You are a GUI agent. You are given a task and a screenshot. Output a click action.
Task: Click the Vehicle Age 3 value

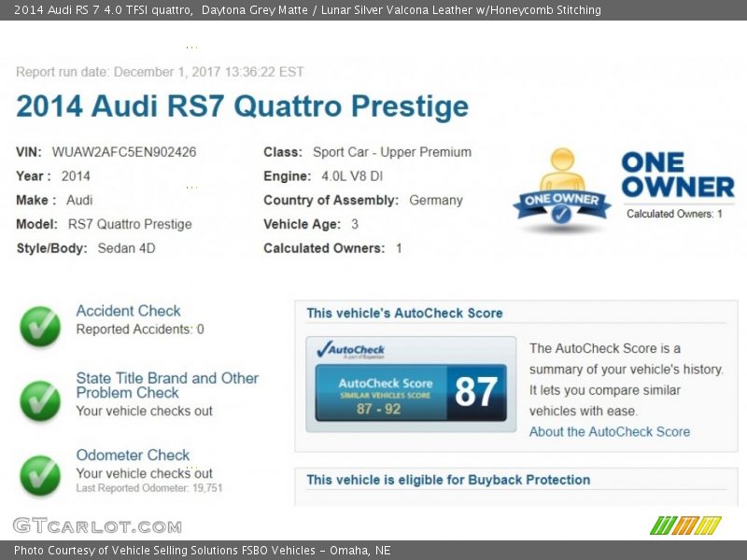point(355,224)
